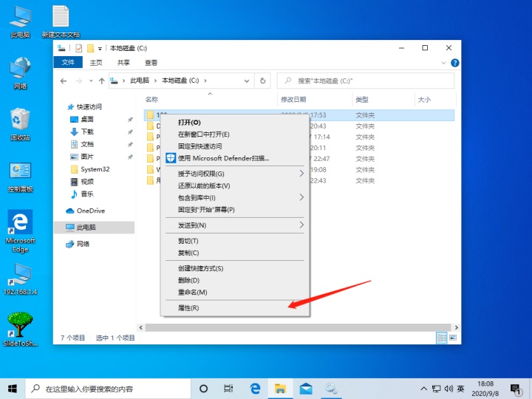Open quick access toolbar customize dropdown
This screenshot has width=532, height=399.
pos(100,49)
